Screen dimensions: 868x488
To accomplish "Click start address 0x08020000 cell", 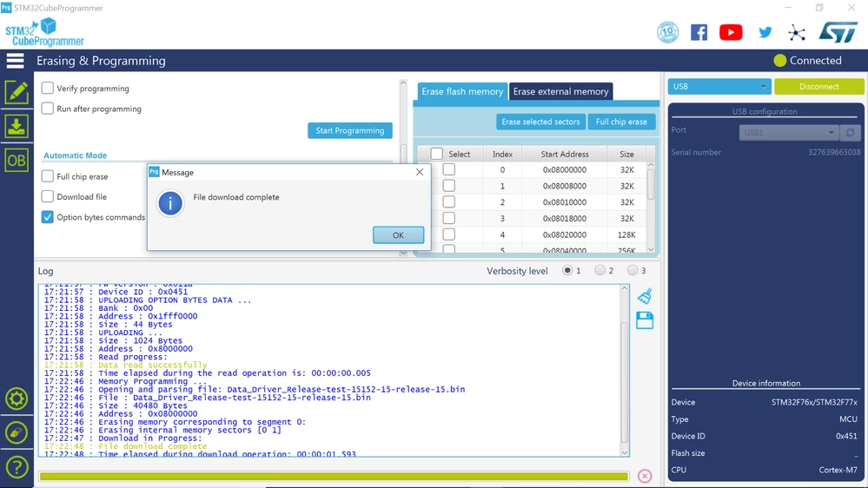I will (564, 234).
